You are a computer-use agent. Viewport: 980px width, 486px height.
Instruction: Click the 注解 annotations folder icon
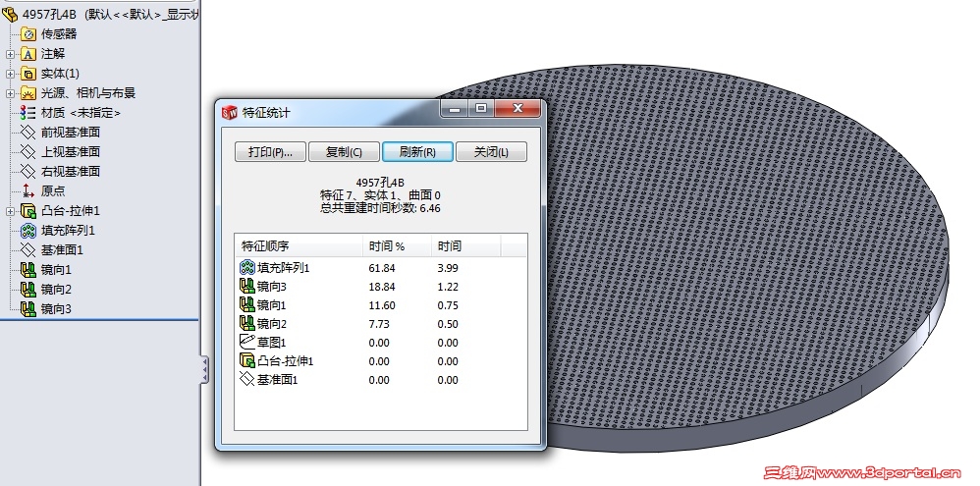click(28, 54)
